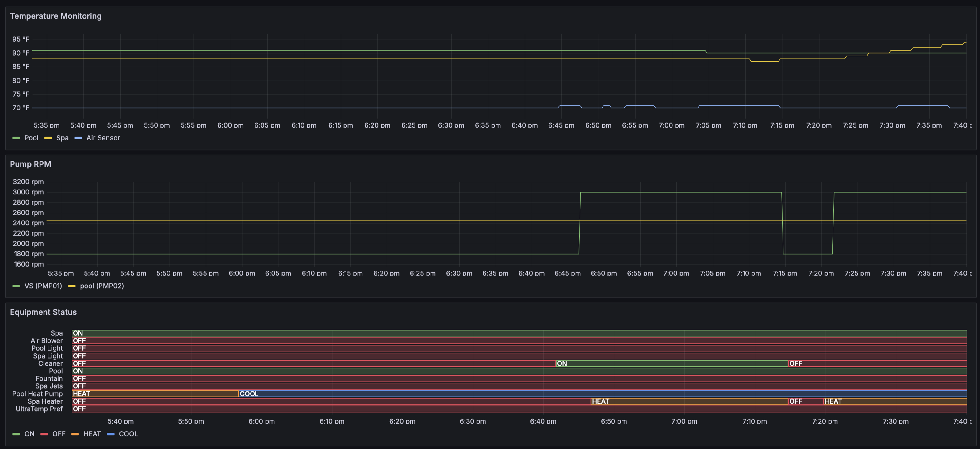Screen dimensions: 980x449
Task: Click the 2400 rpm axis label
Action: [x=28, y=223]
